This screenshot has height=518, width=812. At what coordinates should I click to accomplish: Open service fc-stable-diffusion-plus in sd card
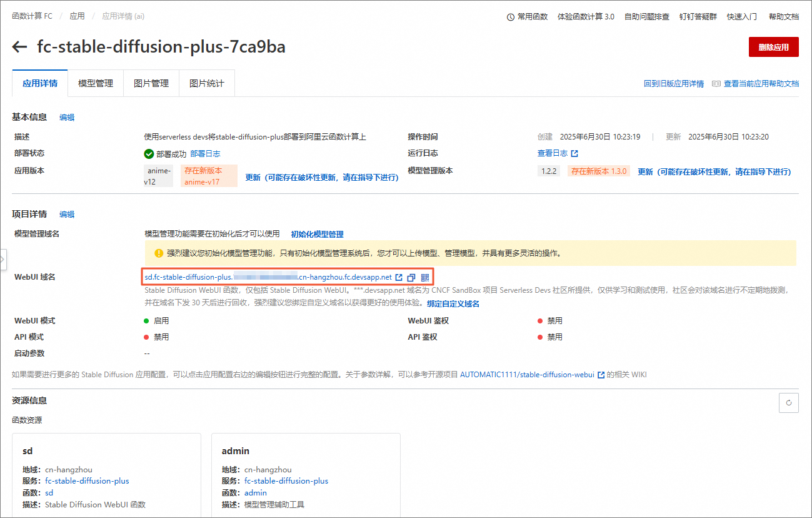point(88,481)
